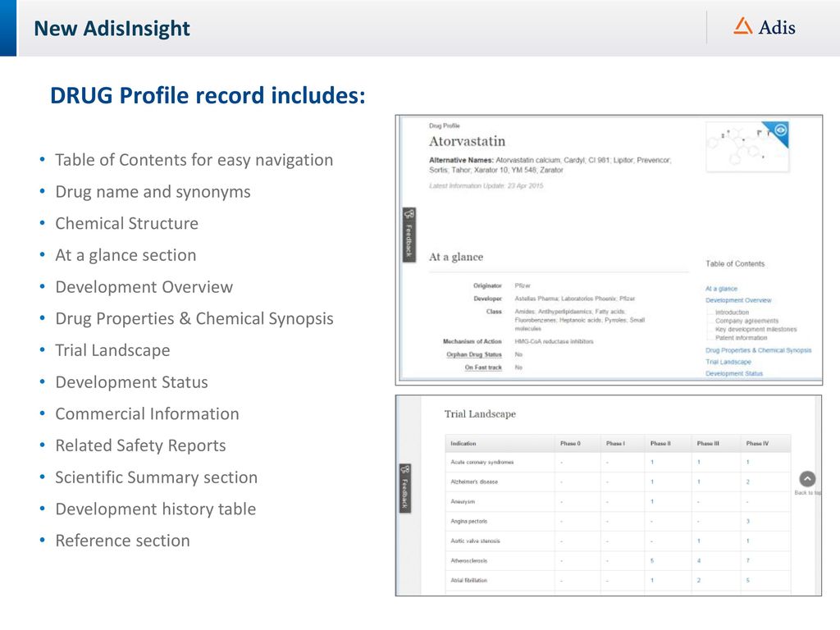Click the bullet 'Drug name and synonyms'

pos(153,192)
